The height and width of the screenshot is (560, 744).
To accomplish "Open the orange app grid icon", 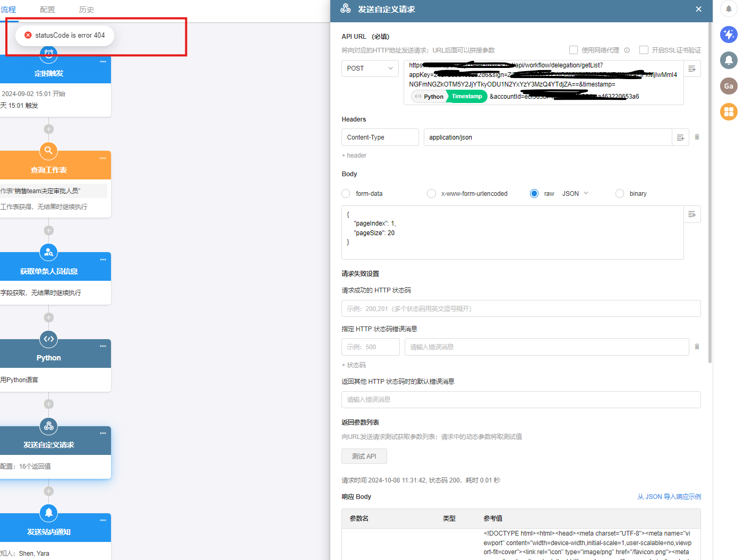I will click(729, 111).
